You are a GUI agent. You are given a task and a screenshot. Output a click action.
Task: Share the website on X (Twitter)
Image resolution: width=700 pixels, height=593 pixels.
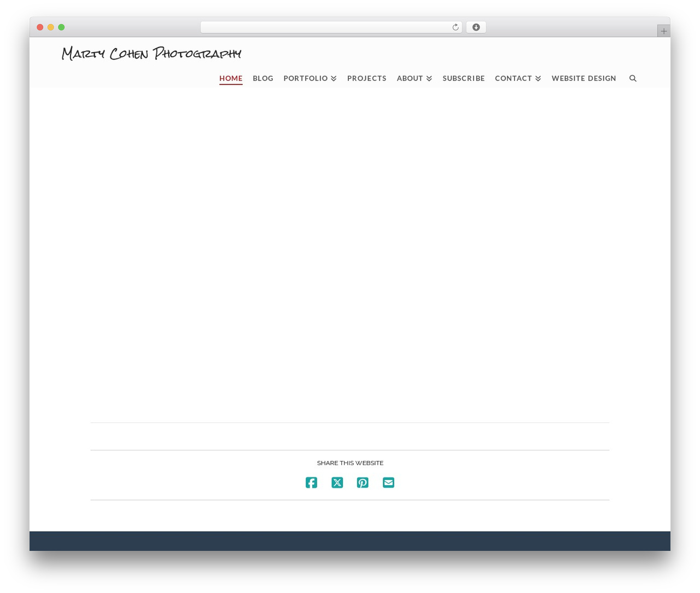tap(337, 482)
